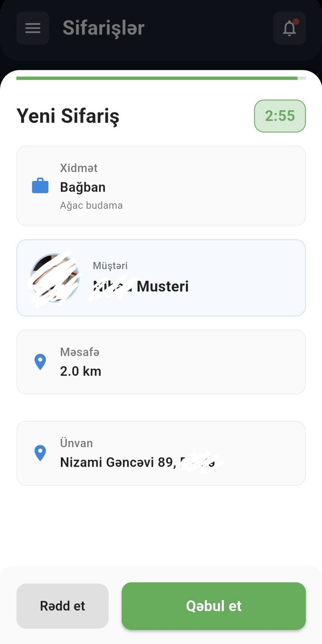This screenshot has width=322, height=644.
Task: Click the distance location pin icon
Action: tap(40, 362)
